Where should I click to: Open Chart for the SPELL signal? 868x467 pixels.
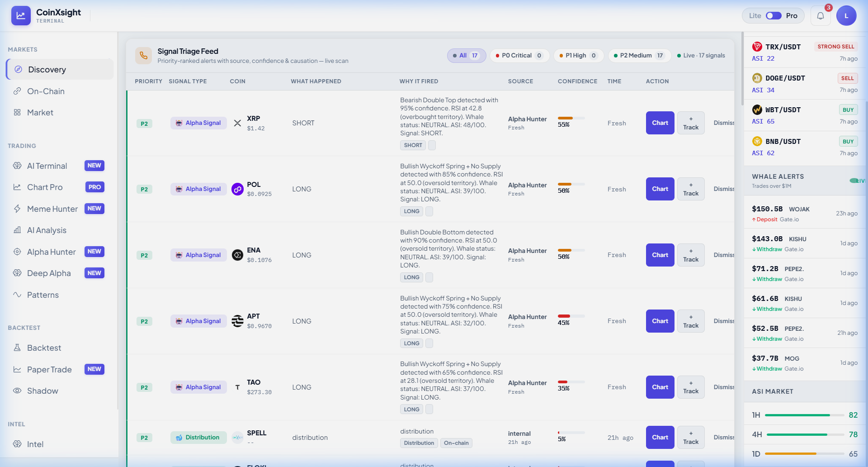tap(660, 437)
